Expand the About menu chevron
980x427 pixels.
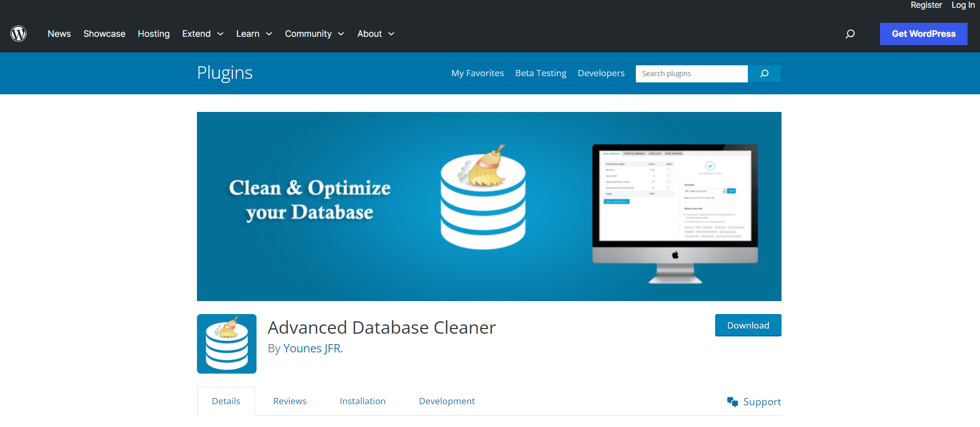click(391, 34)
